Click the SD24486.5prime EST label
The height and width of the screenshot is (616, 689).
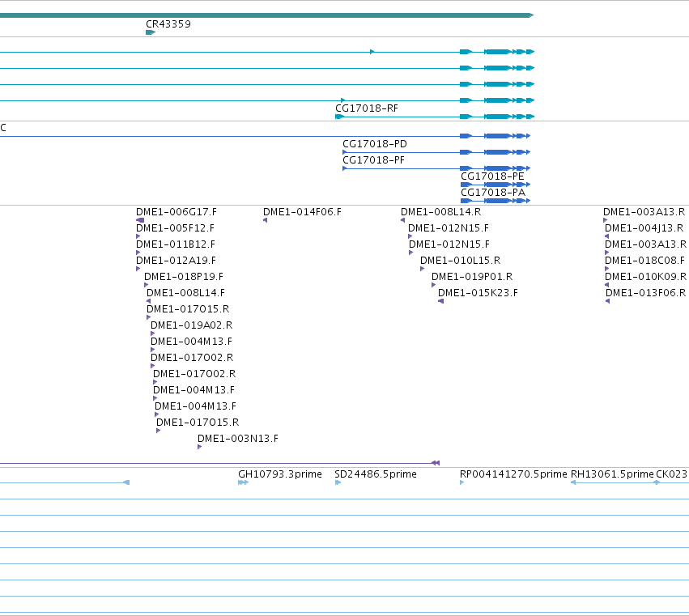(375, 474)
